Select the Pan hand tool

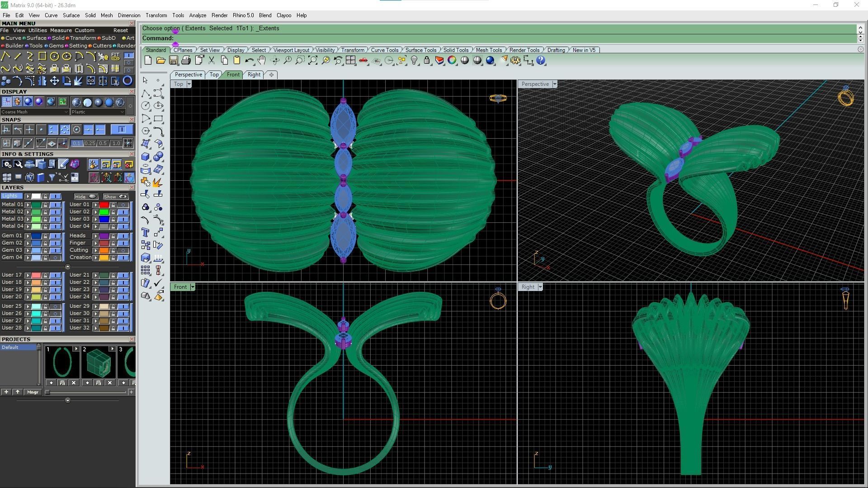click(262, 61)
